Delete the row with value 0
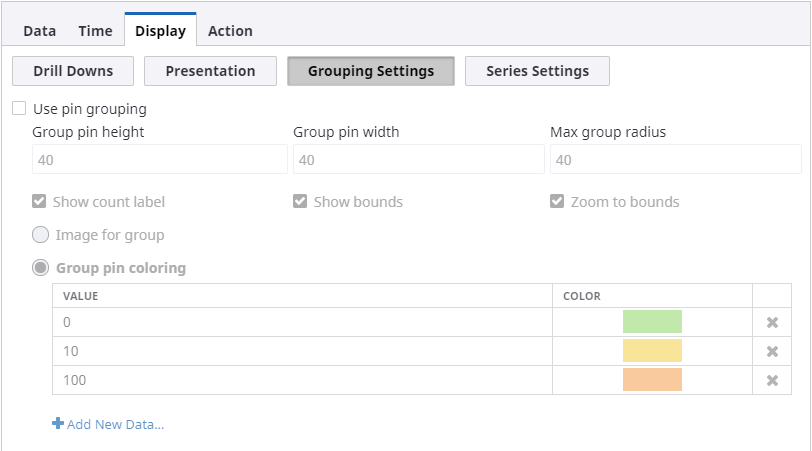812x451 pixels. [x=772, y=323]
